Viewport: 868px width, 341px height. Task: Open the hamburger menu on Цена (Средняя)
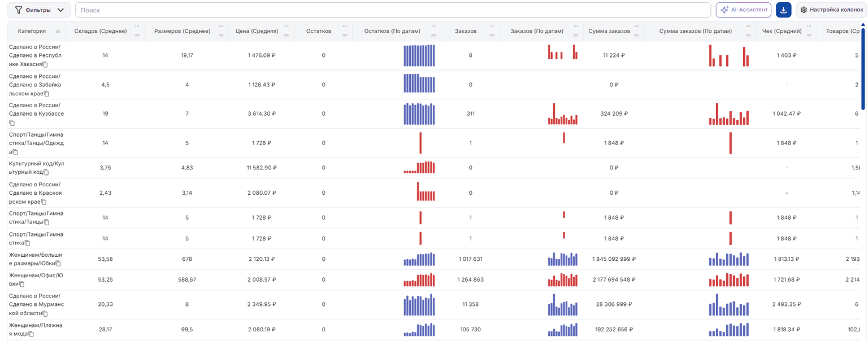click(286, 36)
